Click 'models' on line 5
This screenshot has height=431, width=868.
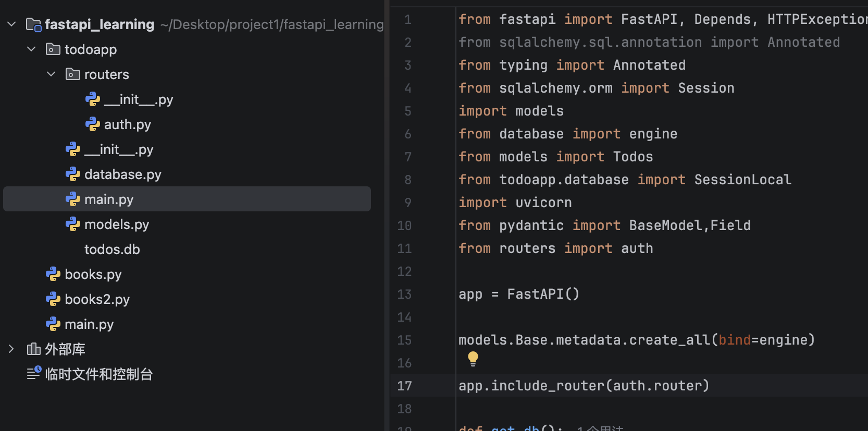point(539,111)
